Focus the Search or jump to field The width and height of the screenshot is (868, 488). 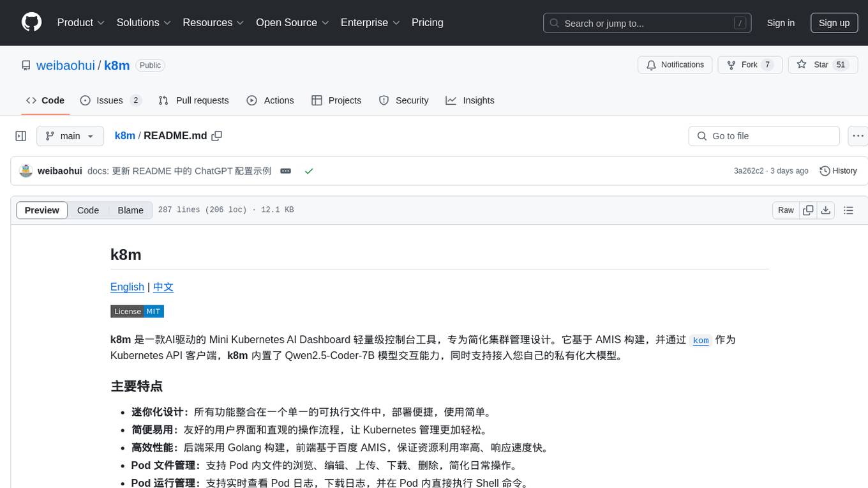click(647, 23)
